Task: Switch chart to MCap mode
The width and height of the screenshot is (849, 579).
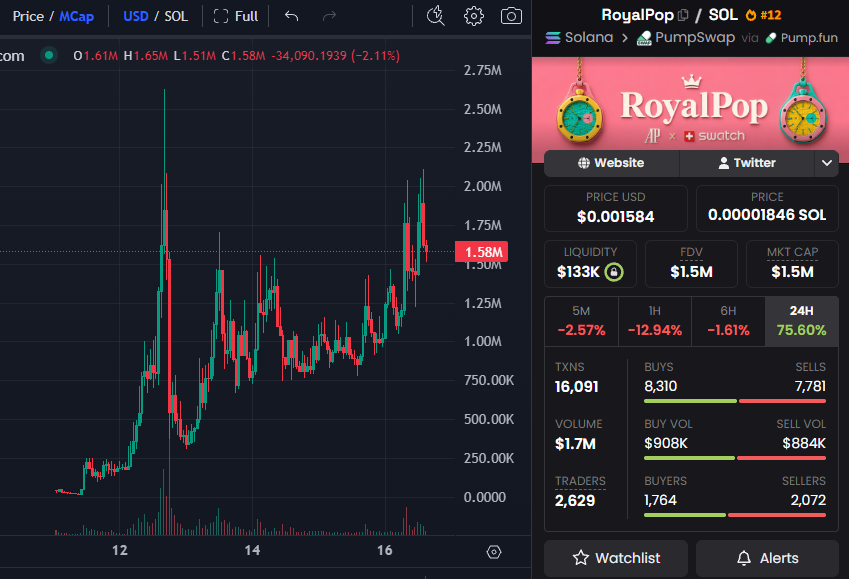Action: 76,16
